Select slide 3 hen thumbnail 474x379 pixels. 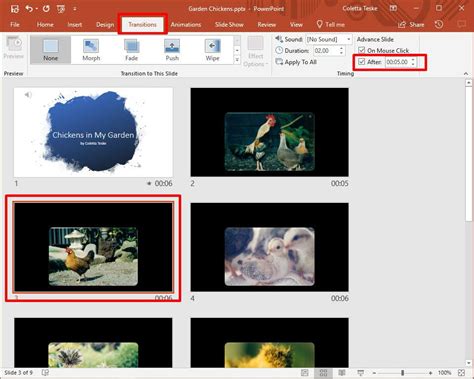[93, 247]
